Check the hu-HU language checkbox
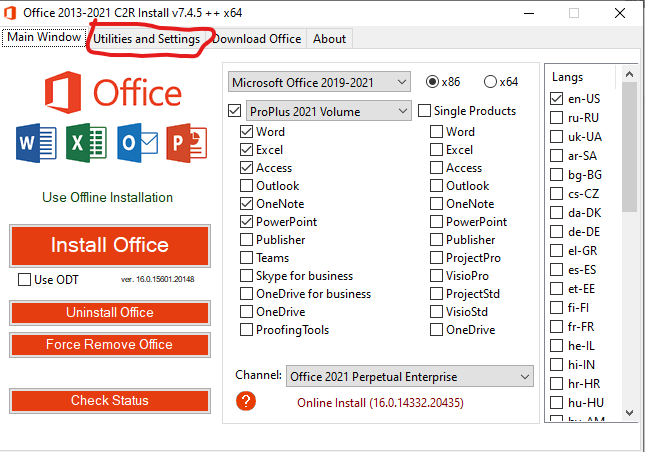 557,402
